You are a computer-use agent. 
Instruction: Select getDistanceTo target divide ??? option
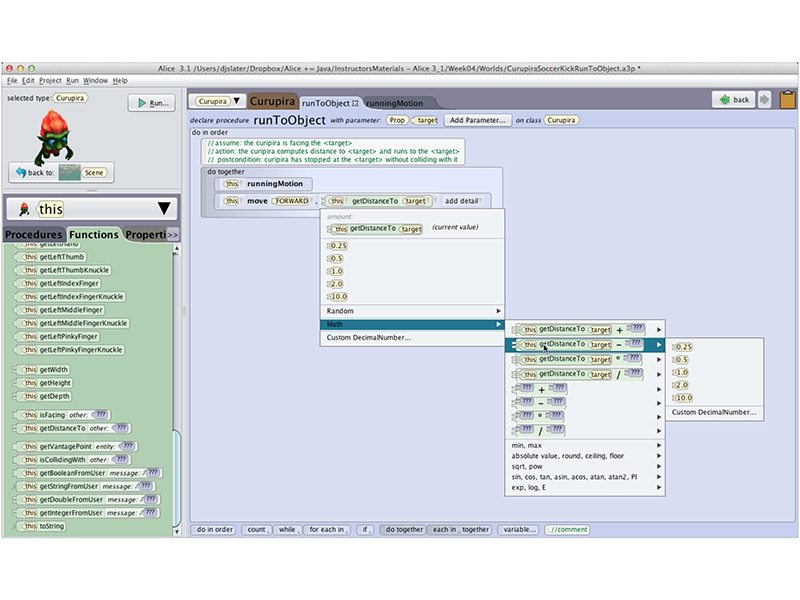[x=585, y=374]
